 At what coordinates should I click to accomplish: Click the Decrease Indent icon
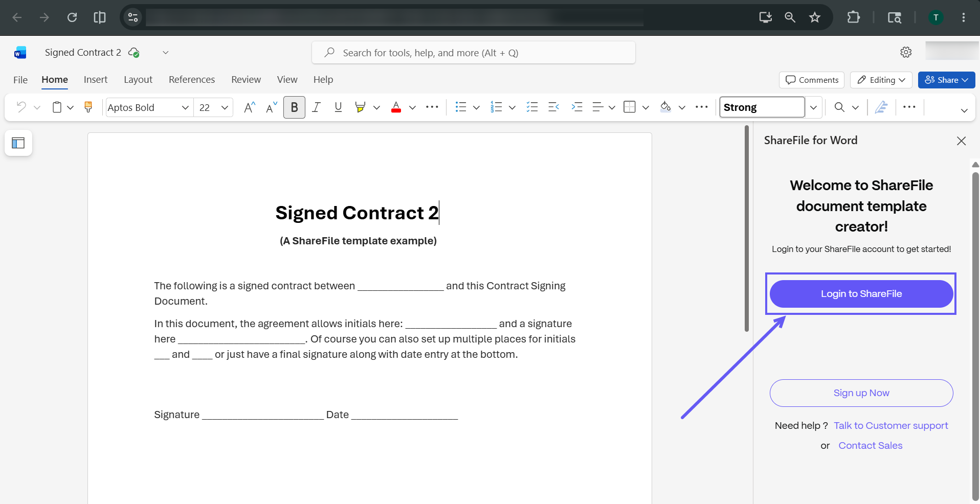pos(553,107)
